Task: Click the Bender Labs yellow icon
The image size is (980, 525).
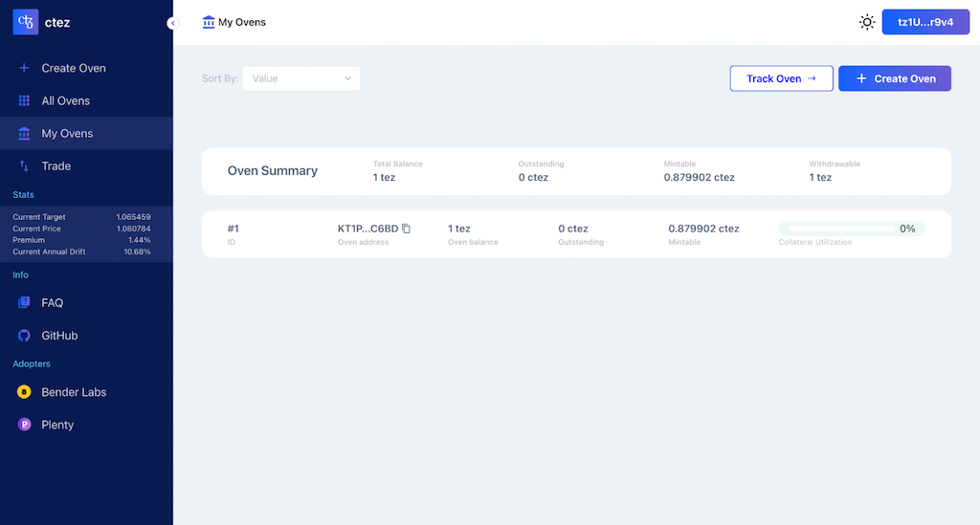Action: (x=25, y=392)
